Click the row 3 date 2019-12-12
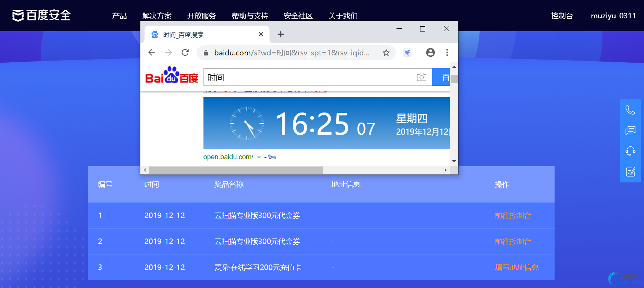The image size is (644, 288). click(x=165, y=267)
